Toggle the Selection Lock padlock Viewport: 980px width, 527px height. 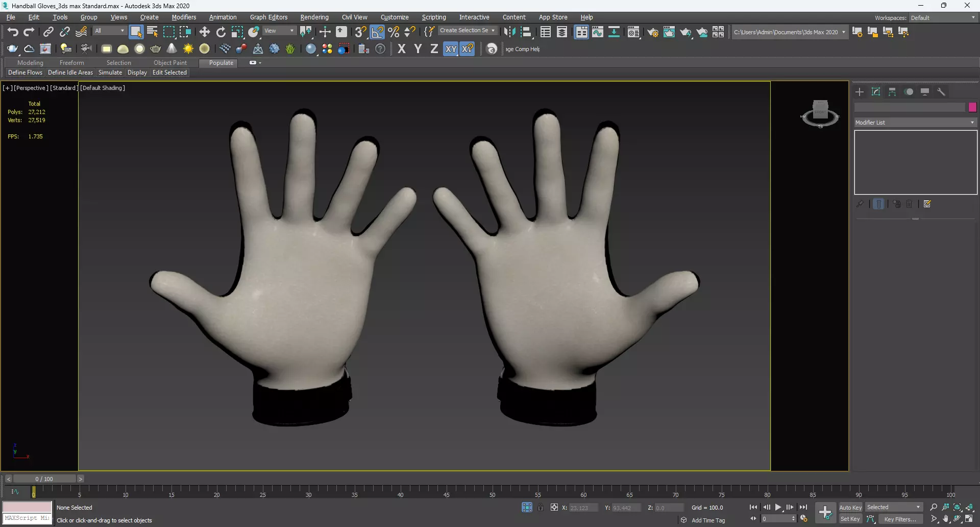click(541, 507)
